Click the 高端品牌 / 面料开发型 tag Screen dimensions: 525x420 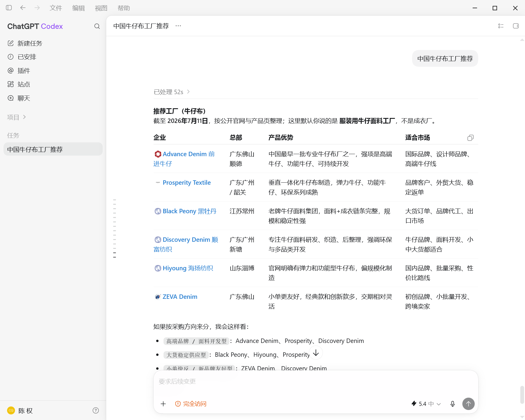(x=196, y=341)
